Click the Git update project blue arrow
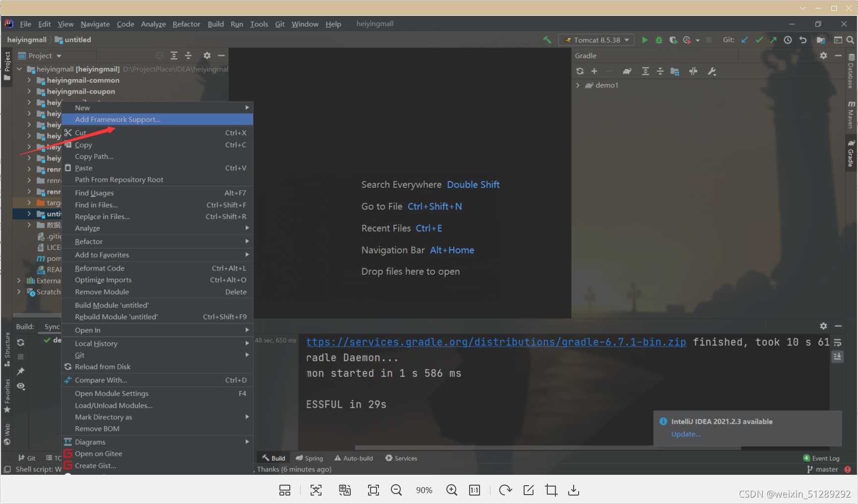 coord(745,40)
